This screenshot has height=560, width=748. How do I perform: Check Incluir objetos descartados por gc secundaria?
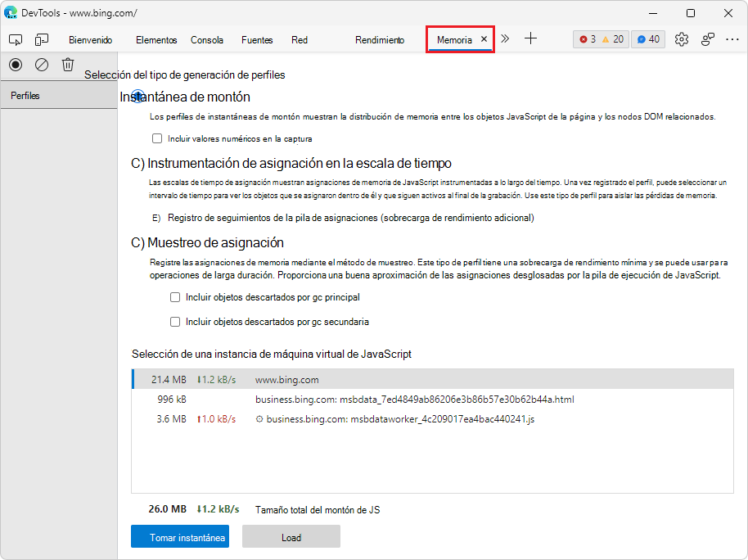pos(175,322)
